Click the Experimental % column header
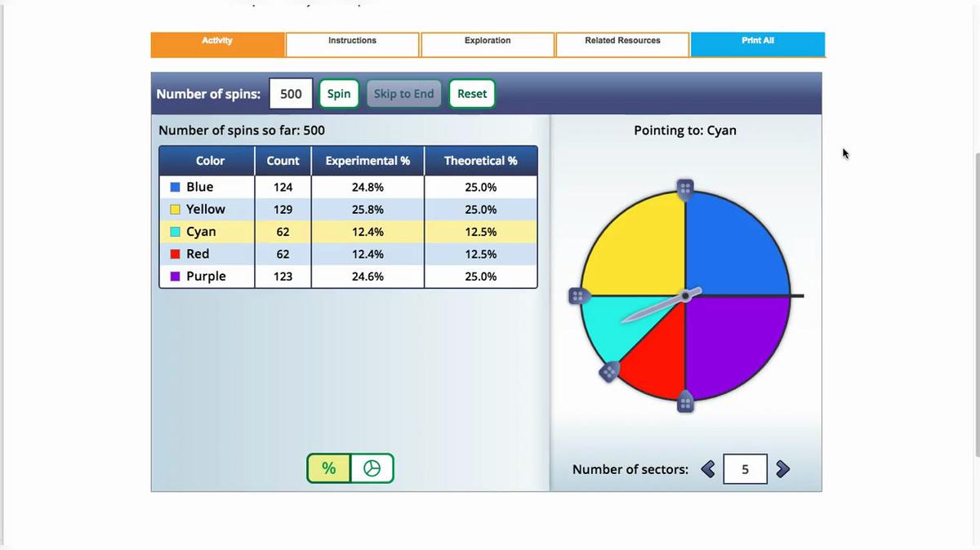This screenshot has width=980, height=550. 367,161
